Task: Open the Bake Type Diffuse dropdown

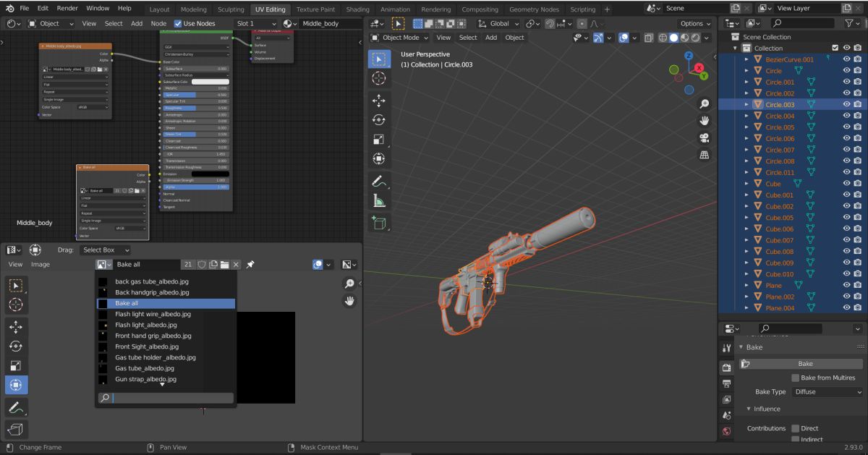Action: point(827,392)
